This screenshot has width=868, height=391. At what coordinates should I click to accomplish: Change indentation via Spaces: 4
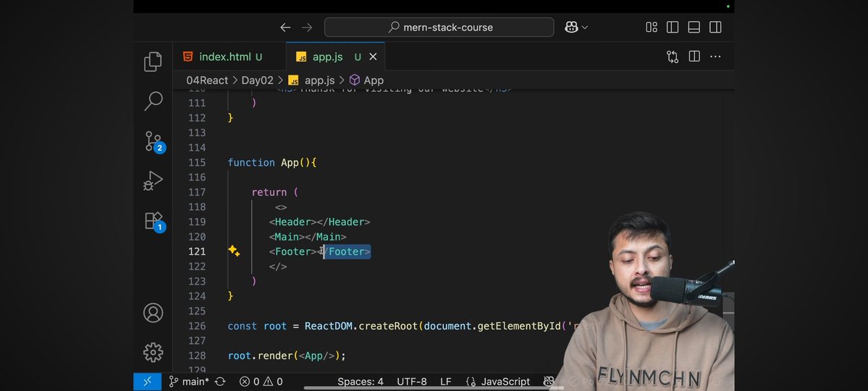(361, 382)
